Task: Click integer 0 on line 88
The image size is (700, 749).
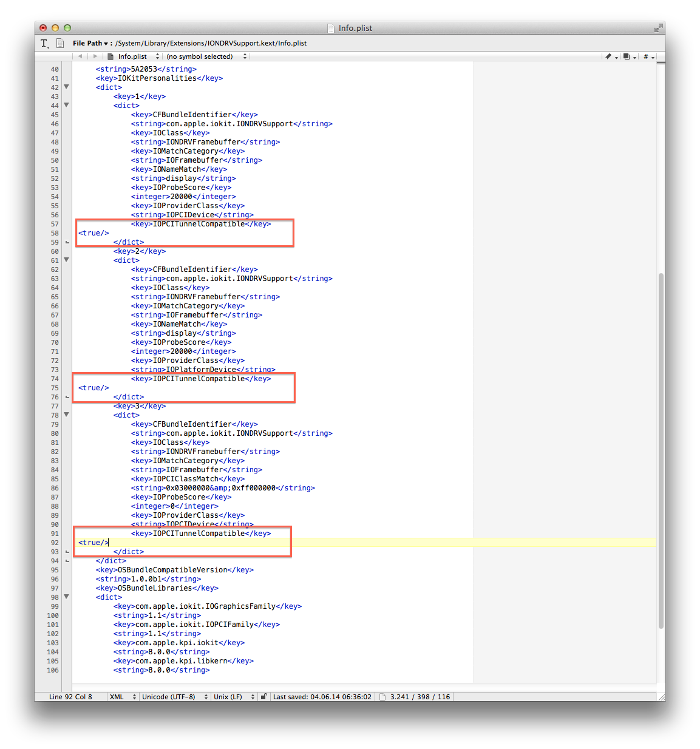Action: 174,506
